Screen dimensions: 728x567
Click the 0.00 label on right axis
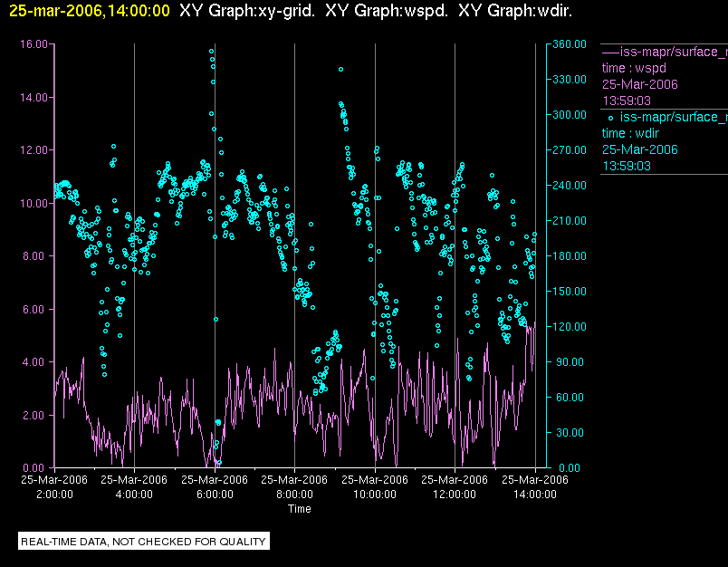(570, 467)
